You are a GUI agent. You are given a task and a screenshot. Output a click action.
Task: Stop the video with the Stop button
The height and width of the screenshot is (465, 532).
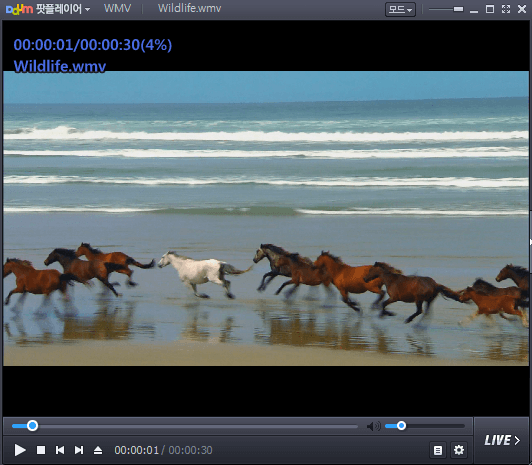[41, 450]
